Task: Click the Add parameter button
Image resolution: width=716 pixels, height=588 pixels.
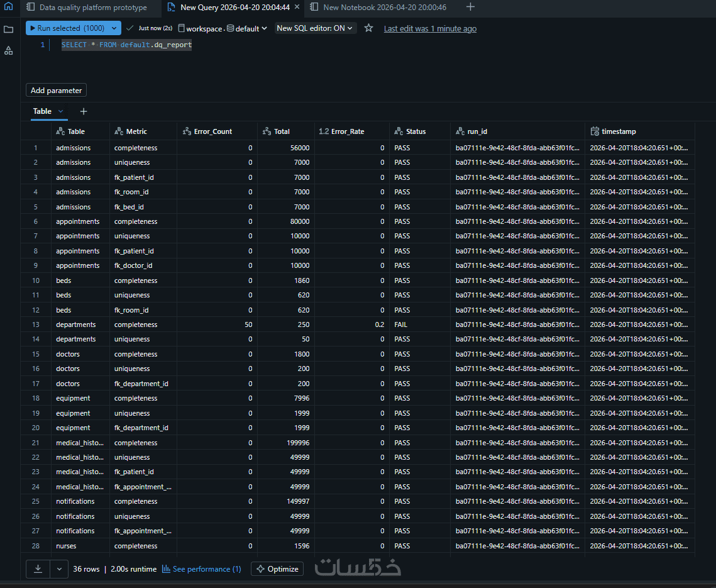Action: 56,91
